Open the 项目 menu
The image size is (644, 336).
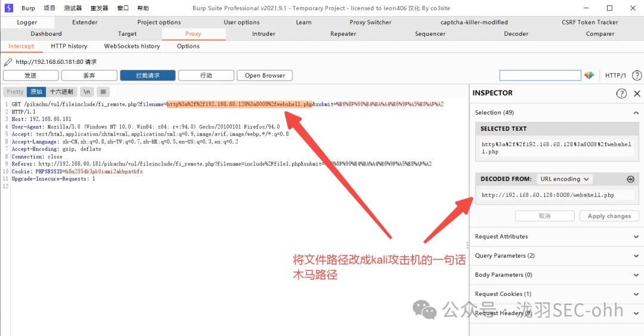49,8
